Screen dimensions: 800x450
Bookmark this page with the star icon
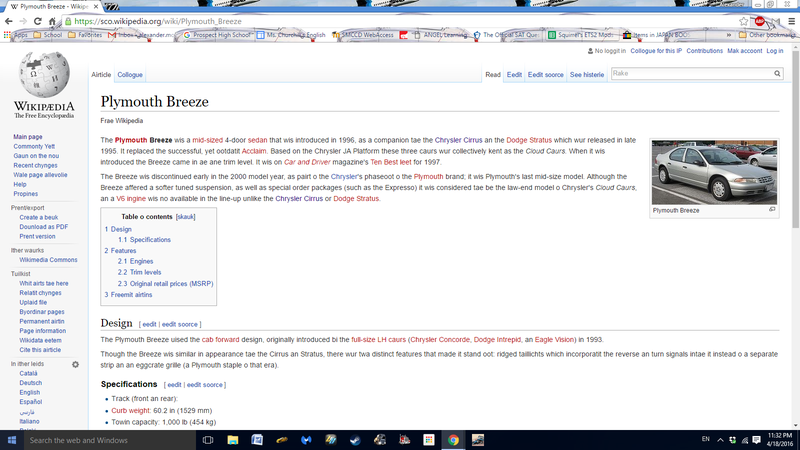[743, 21]
